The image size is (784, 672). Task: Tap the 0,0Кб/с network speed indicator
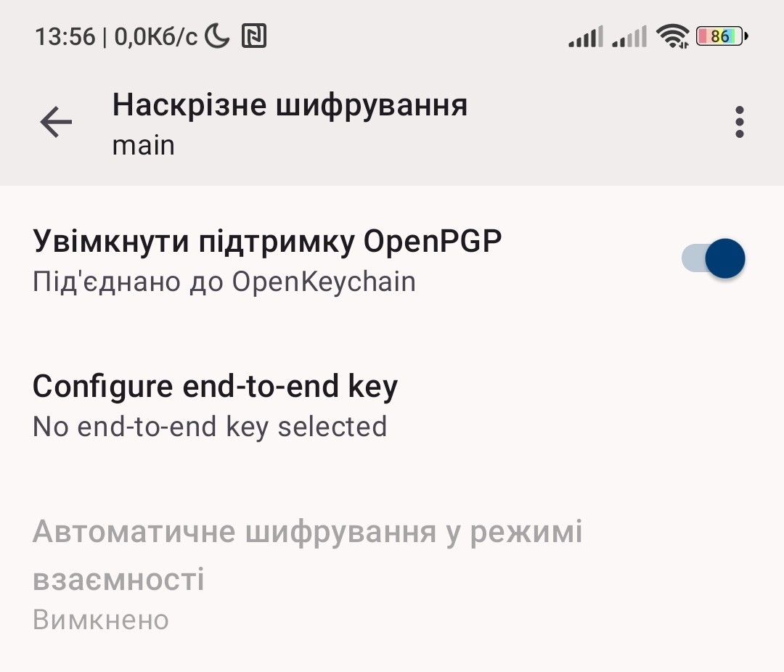coord(156,36)
